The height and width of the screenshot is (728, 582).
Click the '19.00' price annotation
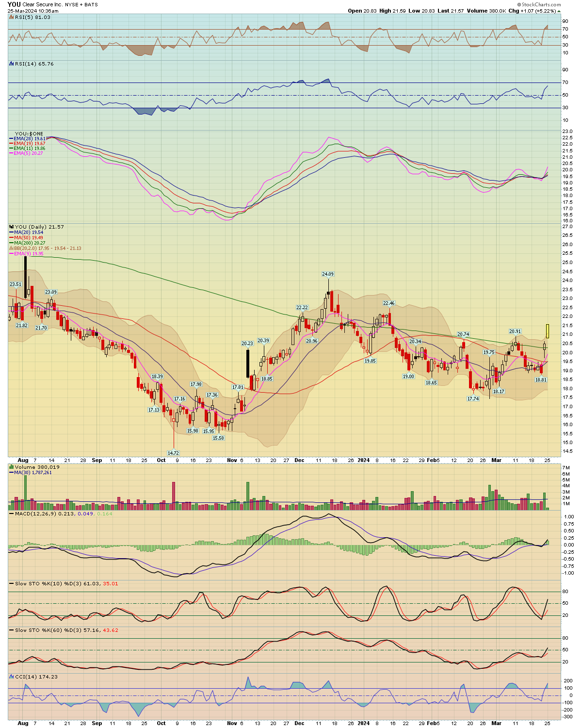(408, 377)
